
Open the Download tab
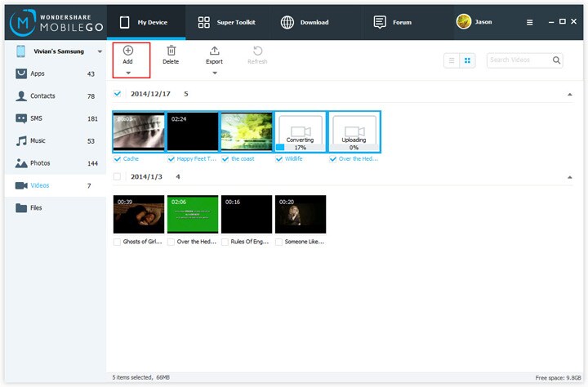coord(305,22)
